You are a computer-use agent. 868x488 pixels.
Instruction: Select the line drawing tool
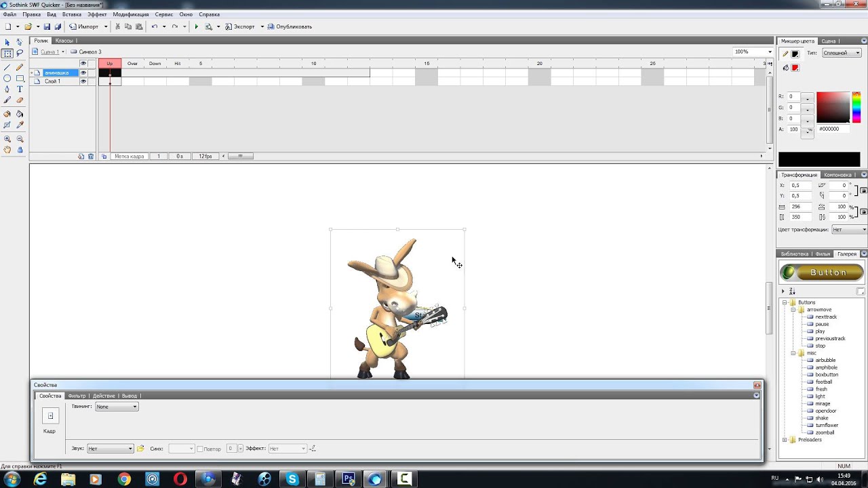click(7, 67)
